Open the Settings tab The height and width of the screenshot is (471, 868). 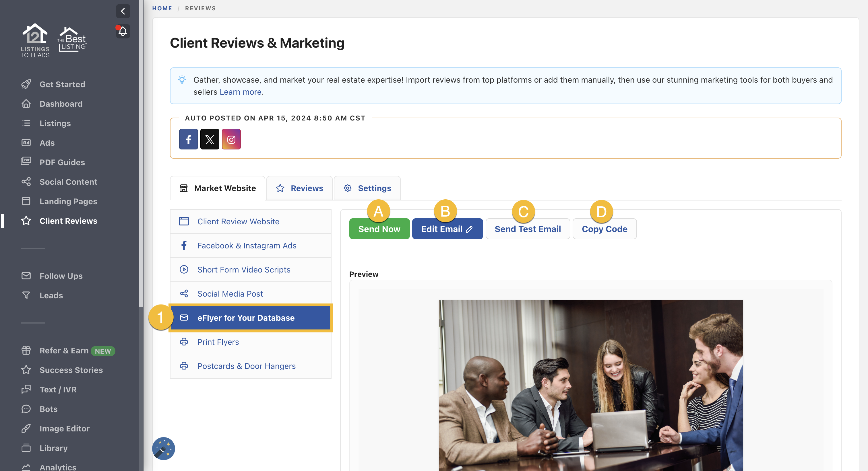367,188
